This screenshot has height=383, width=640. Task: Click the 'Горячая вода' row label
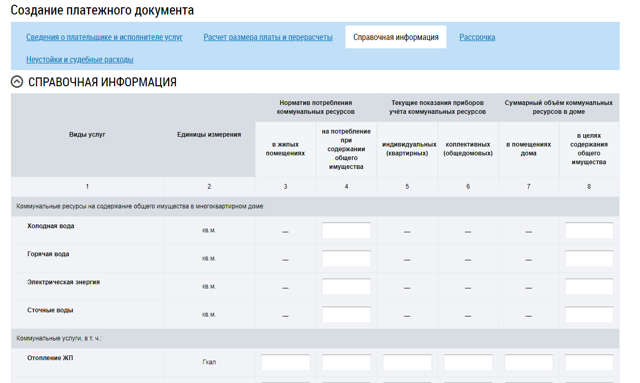tap(48, 254)
